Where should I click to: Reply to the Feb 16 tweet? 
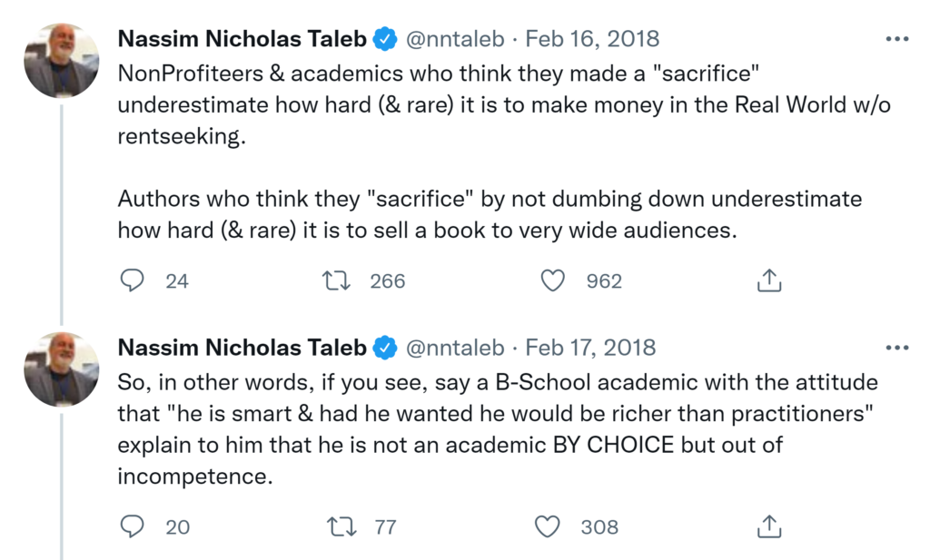(x=133, y=281)
